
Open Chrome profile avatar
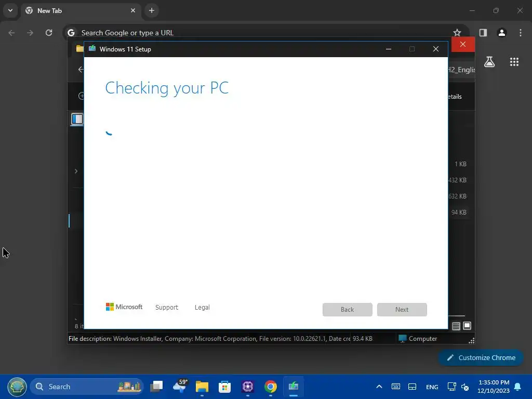pyautogui.click(x=502, y=33)
